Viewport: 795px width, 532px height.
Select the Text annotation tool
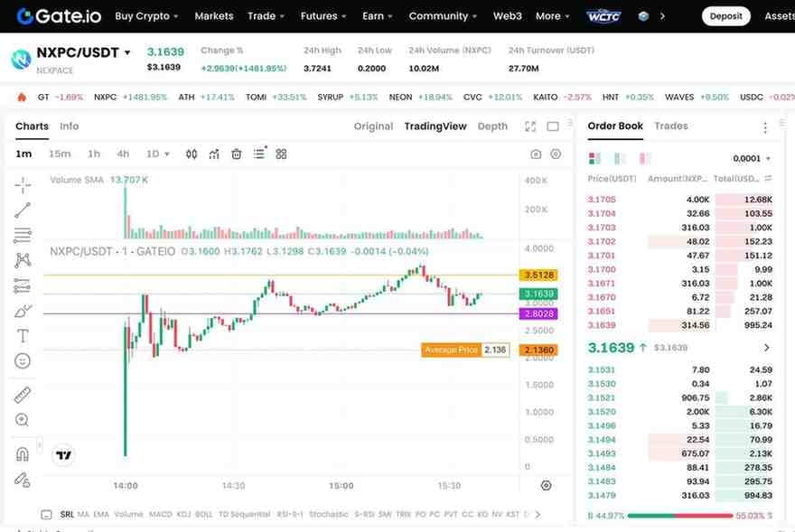click(x=23, y=336)
